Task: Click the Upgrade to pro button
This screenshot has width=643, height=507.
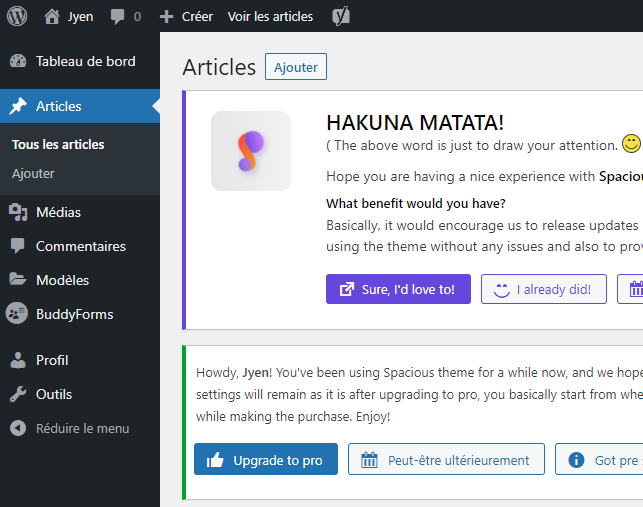Action: point(266,459)
